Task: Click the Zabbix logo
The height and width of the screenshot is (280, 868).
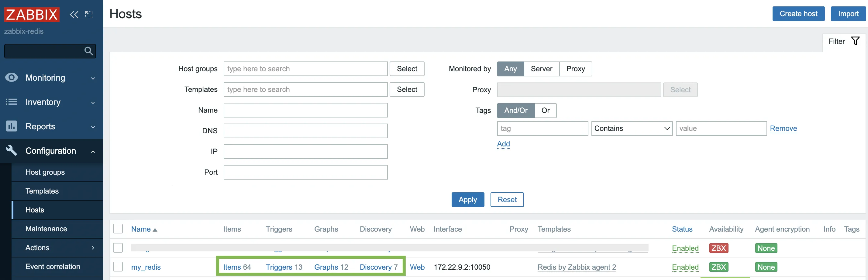Action: [x=32, y=15]
